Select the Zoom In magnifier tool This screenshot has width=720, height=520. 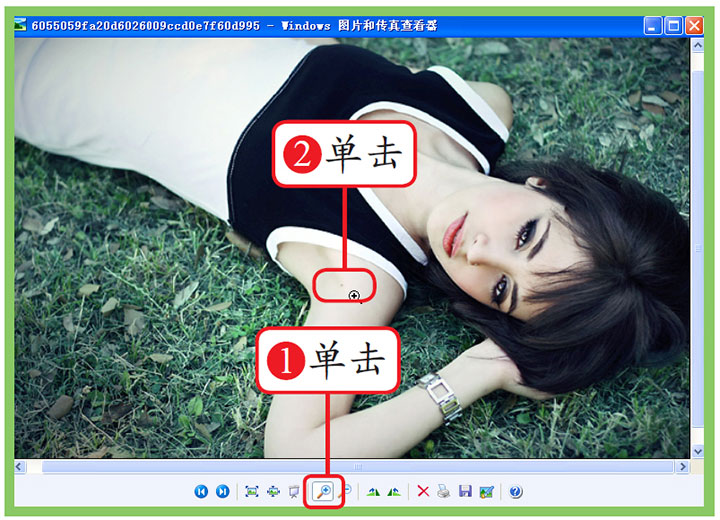pos(323,492)
